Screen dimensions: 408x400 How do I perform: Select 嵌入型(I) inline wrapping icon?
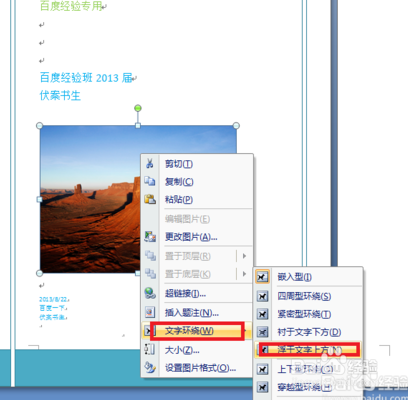(x=262, y=277)
